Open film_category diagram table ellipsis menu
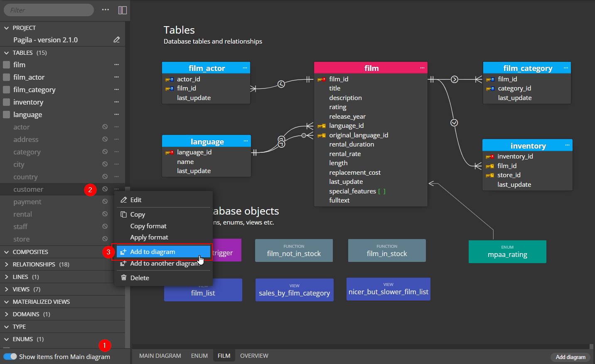 click(x=566, y=68)
